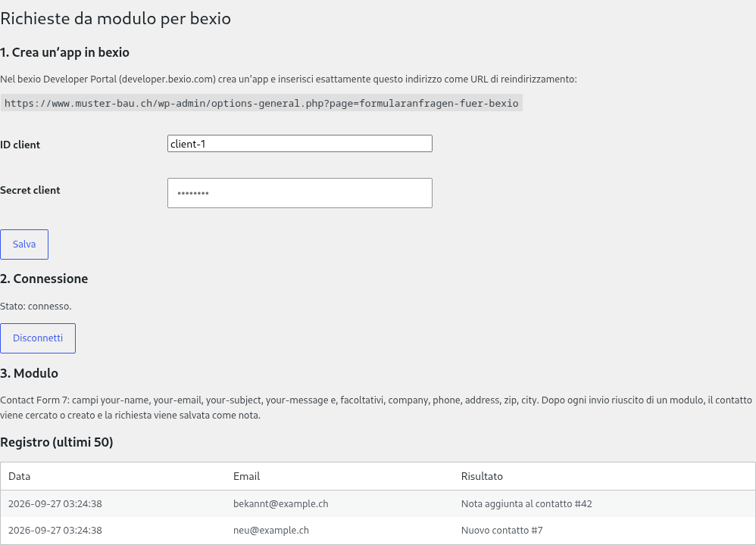Click the Nota aggiunta al contatto #42 cell
756x545 pixels.
click(526, 504)
